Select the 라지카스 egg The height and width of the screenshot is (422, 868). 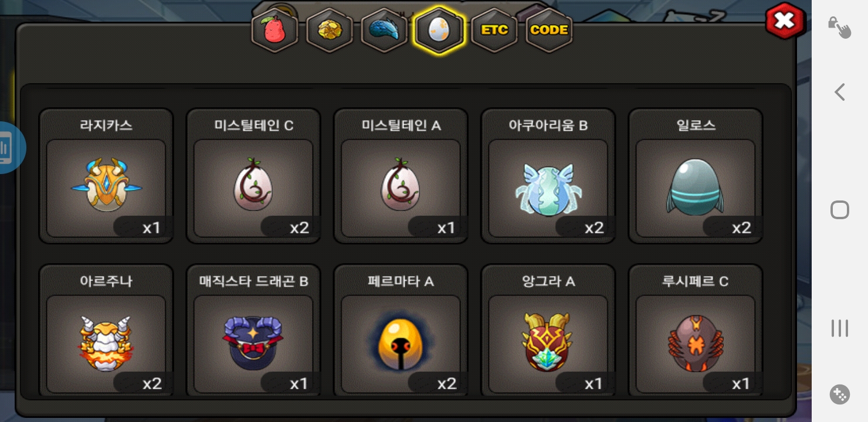[106, 176]
